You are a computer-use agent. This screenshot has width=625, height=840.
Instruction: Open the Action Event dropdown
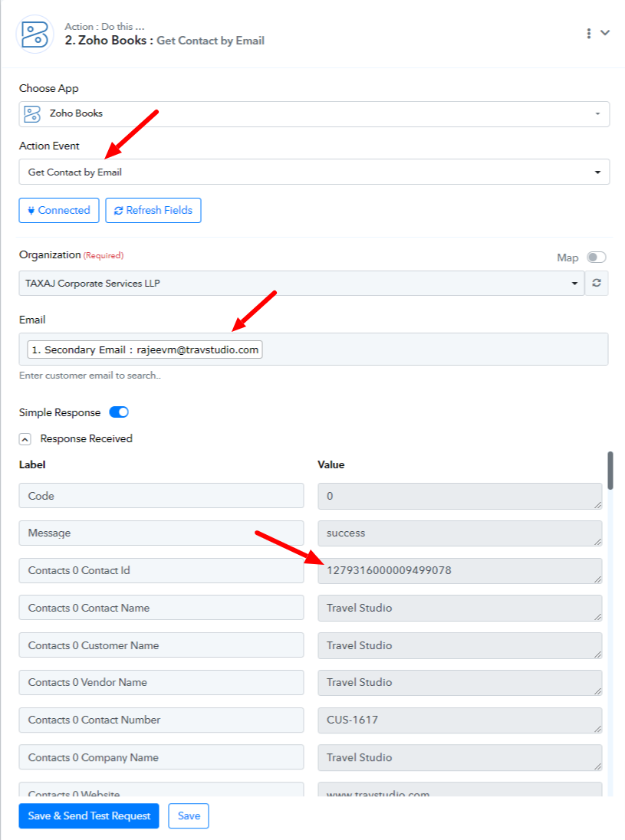(x=314, y=172)
